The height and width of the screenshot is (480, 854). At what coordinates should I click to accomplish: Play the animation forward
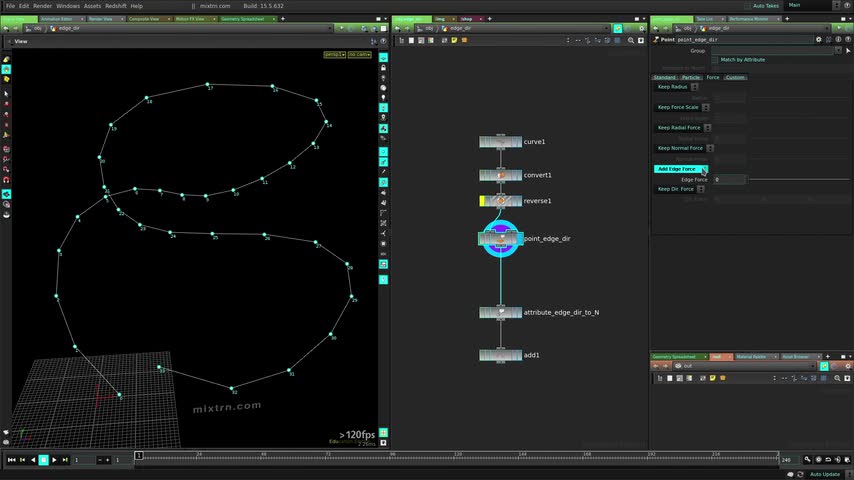click(x=54, y=460)
